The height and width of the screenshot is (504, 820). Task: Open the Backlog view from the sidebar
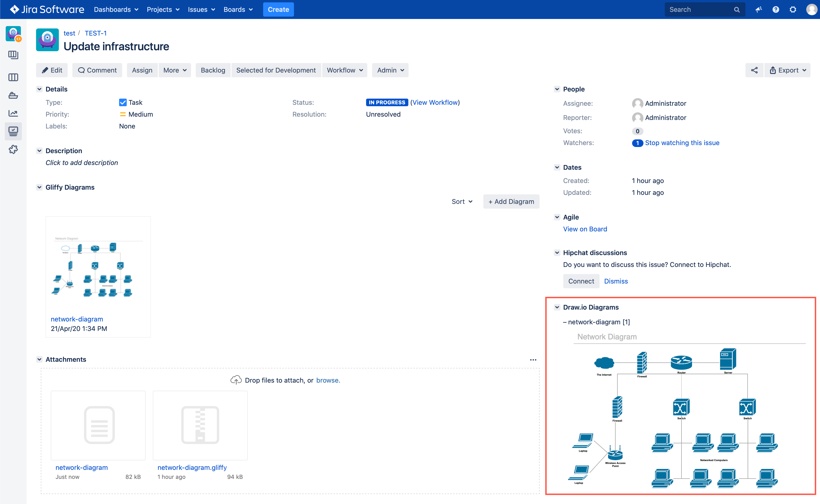click(13, 55)
